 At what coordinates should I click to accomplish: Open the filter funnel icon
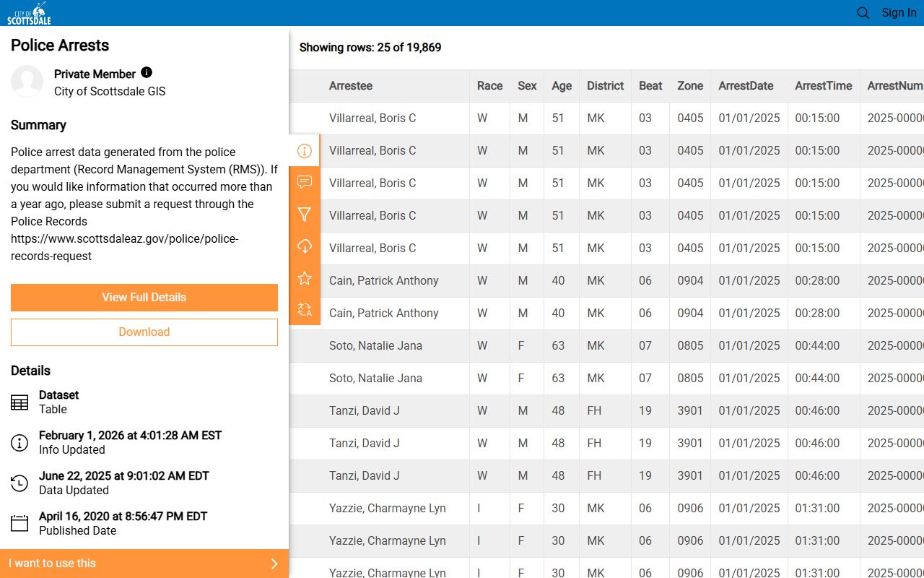coord(305,215)
